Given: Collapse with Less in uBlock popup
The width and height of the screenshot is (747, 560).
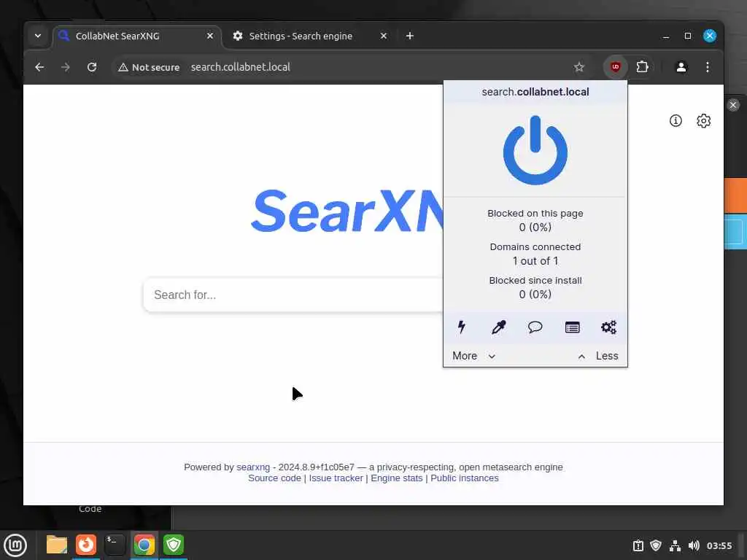Looking at the screenshot, I should tap(598, 356).
